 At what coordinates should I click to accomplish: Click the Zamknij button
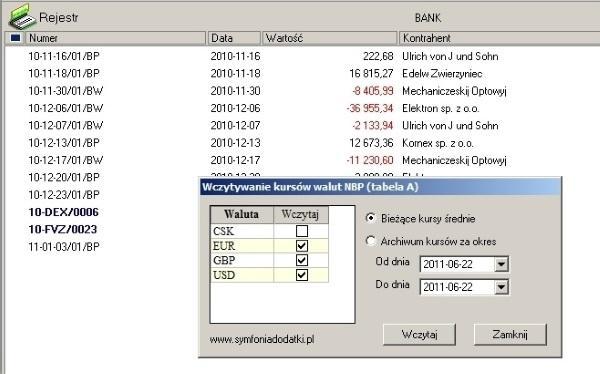[x=510, y=335]
